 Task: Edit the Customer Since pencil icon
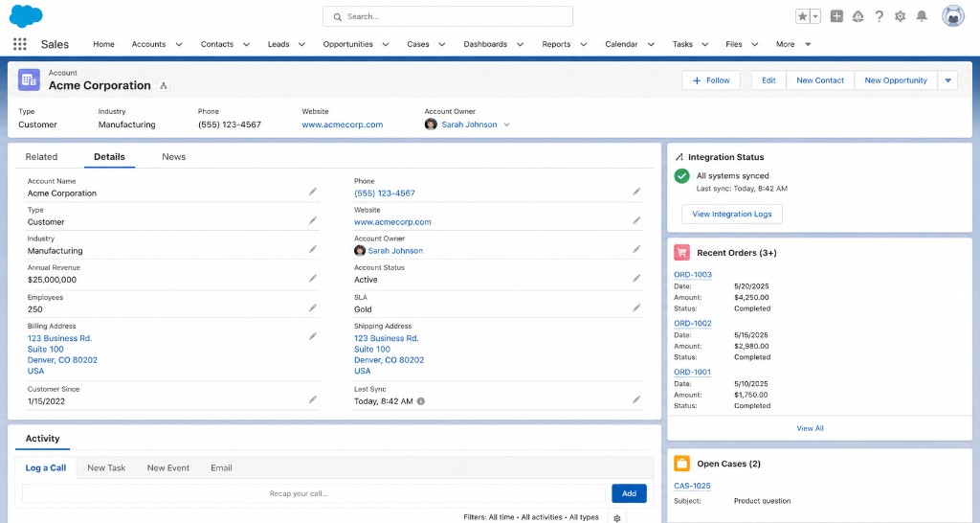pyautogui.click(x=313, y=399)
